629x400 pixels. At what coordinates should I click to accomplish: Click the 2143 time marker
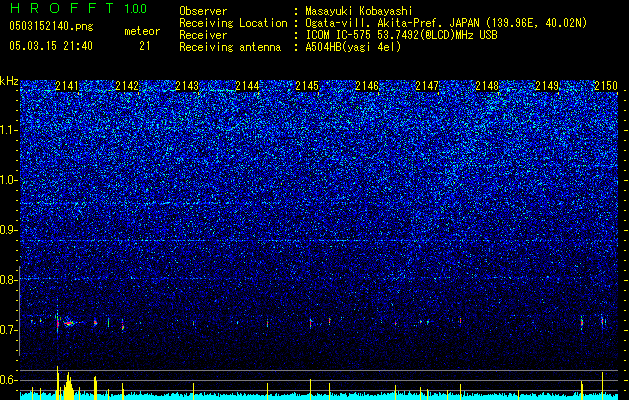[x=187, y=86]
